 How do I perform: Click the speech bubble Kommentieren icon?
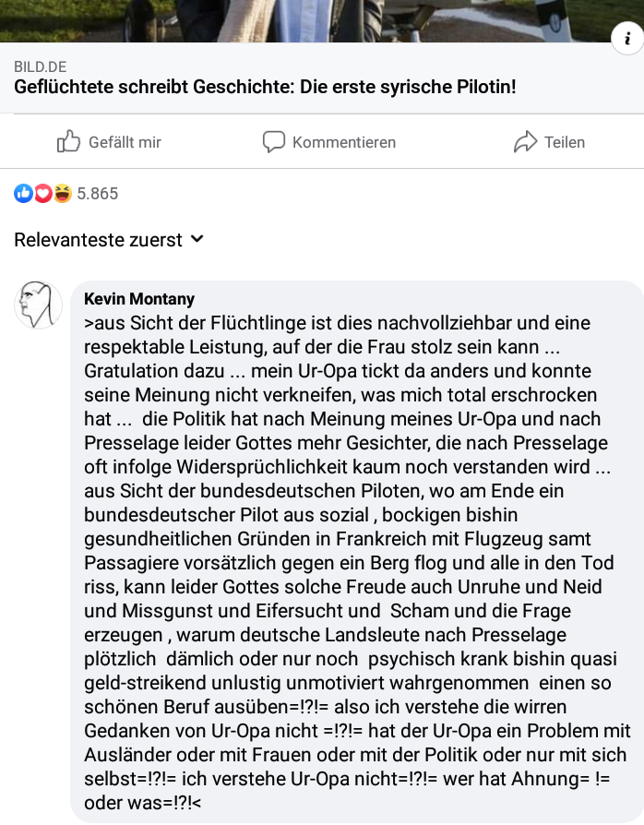(274, 142)
